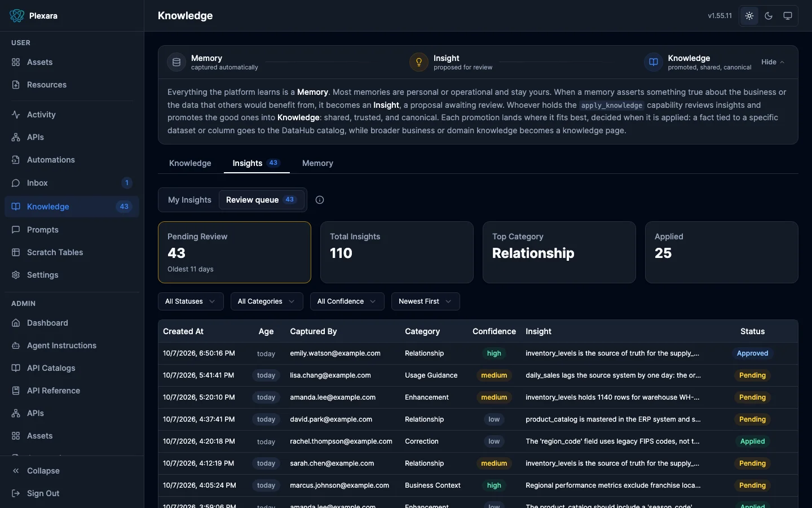Open the Newest First sort dropdown
The width and height of the screenshot is (812, 508).
[x=426, y=301]
